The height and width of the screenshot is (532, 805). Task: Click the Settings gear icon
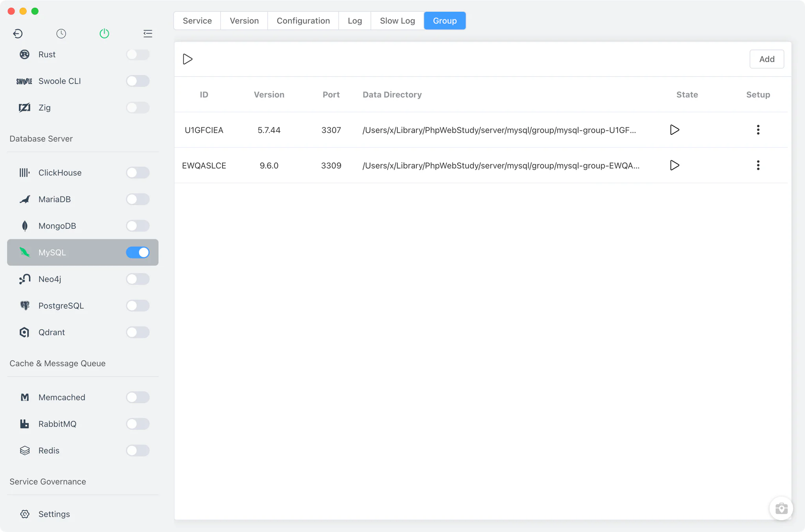click(x=25, y=514)
